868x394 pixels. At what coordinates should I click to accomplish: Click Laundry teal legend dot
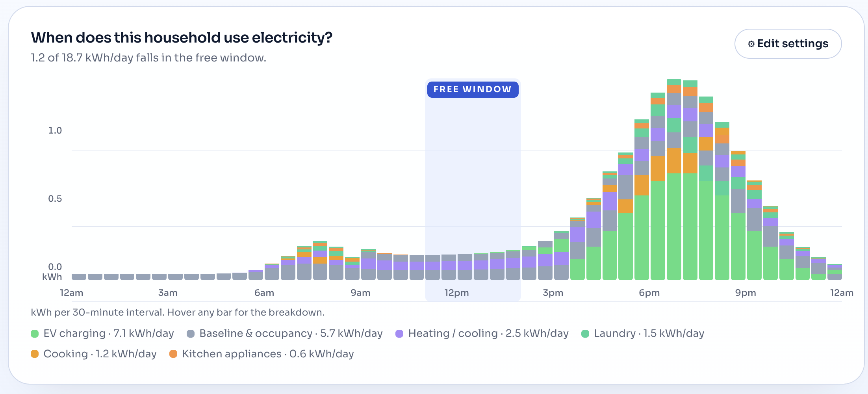pyautogui.click(x=585, y=334)
